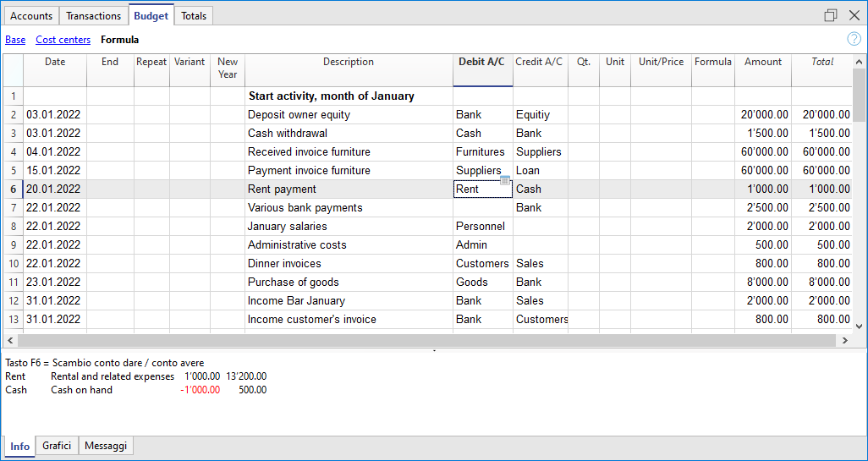Open the Messaggi tab at the bottom

point(106,446)
